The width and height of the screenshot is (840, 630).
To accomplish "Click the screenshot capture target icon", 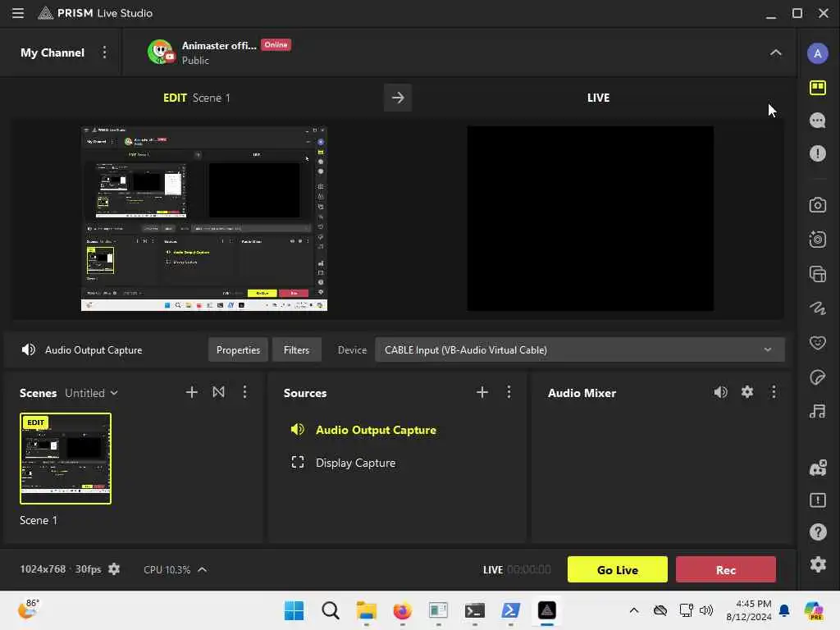I will point(818,239).
